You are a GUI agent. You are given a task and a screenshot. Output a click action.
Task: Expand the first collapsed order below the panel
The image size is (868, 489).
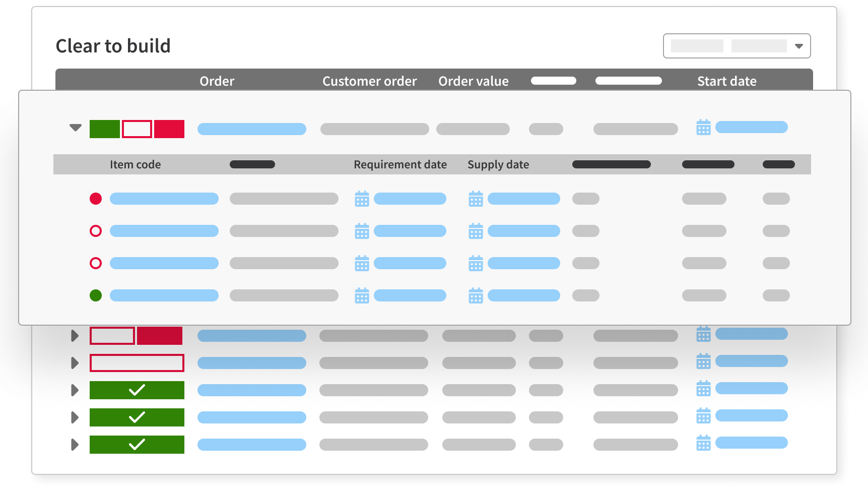[x=75, y=336]
